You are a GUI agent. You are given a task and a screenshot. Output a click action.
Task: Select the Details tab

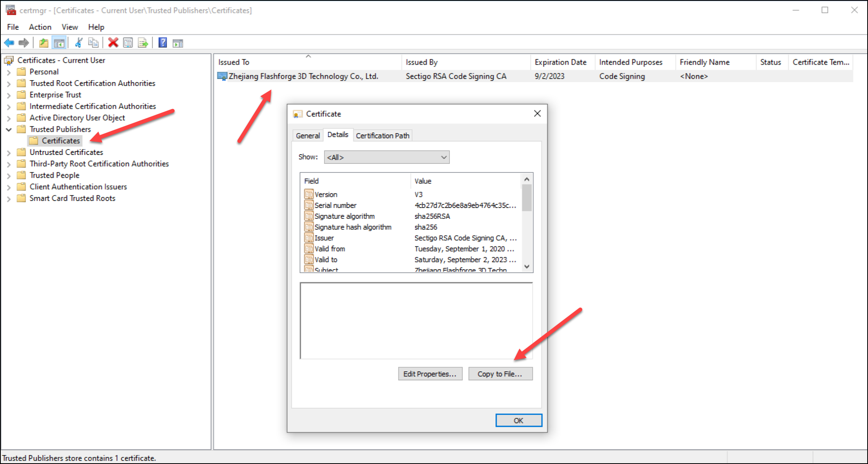click(x=338, y=134)
